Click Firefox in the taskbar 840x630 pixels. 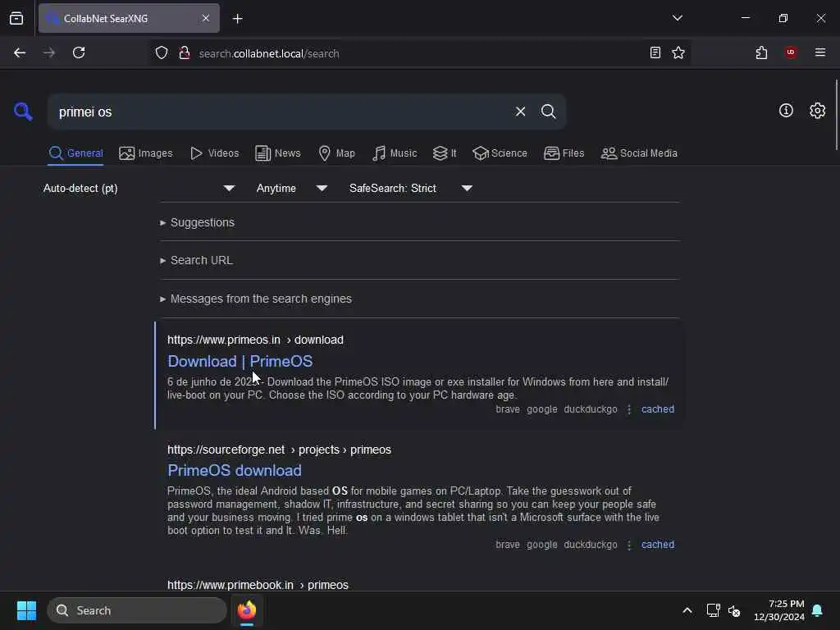(247, 610)
